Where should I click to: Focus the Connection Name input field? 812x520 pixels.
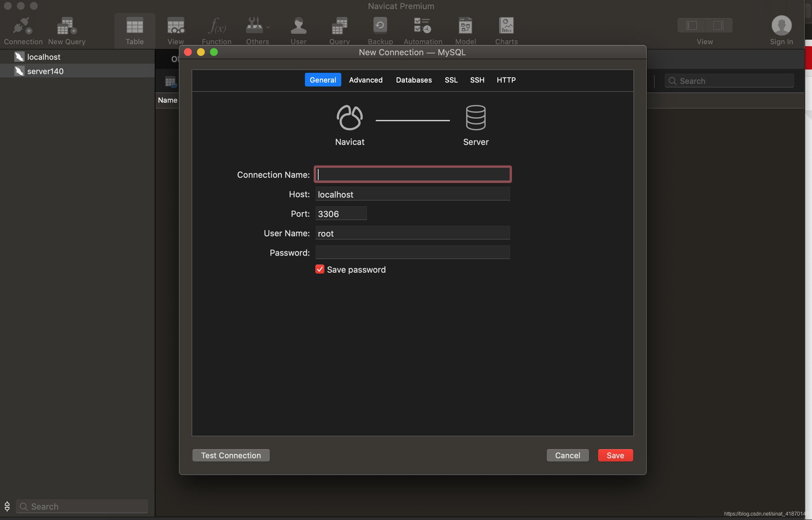pyautogui.click(x=413, y=174)
